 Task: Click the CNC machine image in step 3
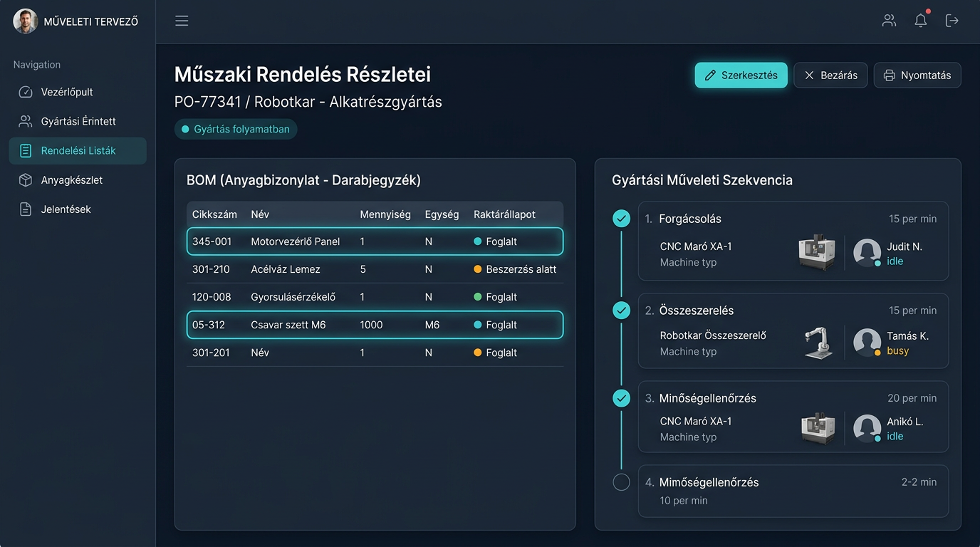(x=817, y=428)
